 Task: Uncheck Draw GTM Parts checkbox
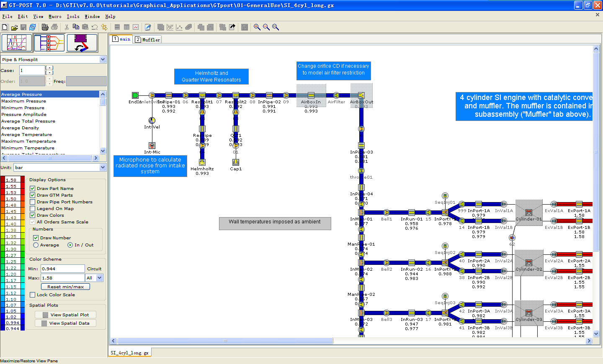(x=33, y=195)
